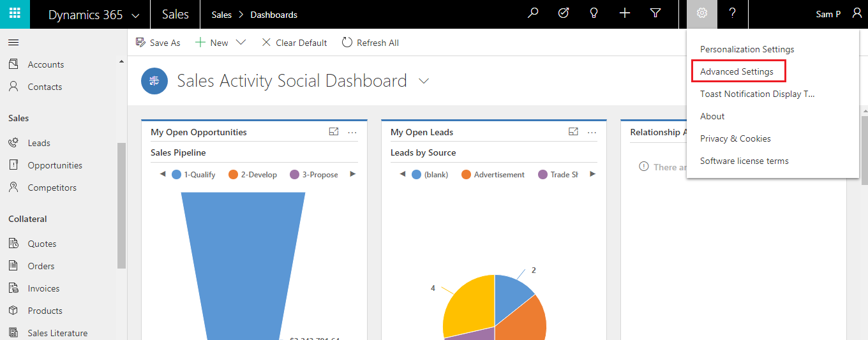Open My Open Opportunities more options ellipsis
The image size is (868, 340).
(x=352, y=132)
